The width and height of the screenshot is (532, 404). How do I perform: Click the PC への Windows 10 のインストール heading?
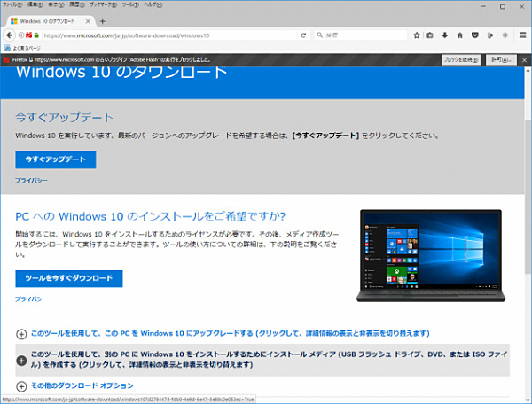[x=151, y=216]
